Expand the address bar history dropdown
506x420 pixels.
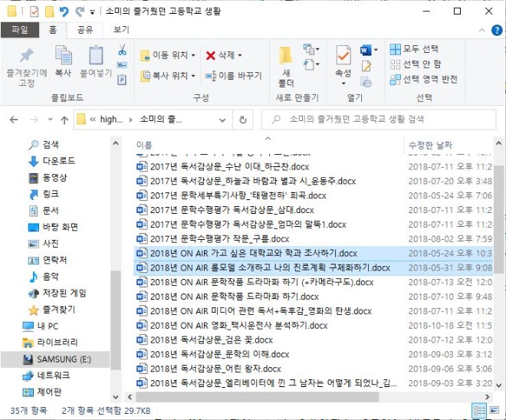[x=222, y=120]
